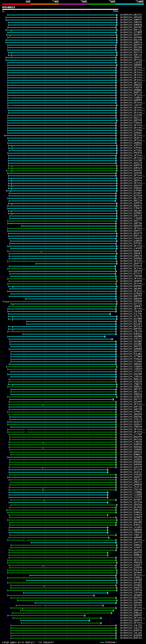Image resolution: width=146 pixels, height=644 pixels.
Task: Open hit UniRef100_Q0D868
Action: coord(131,301)
